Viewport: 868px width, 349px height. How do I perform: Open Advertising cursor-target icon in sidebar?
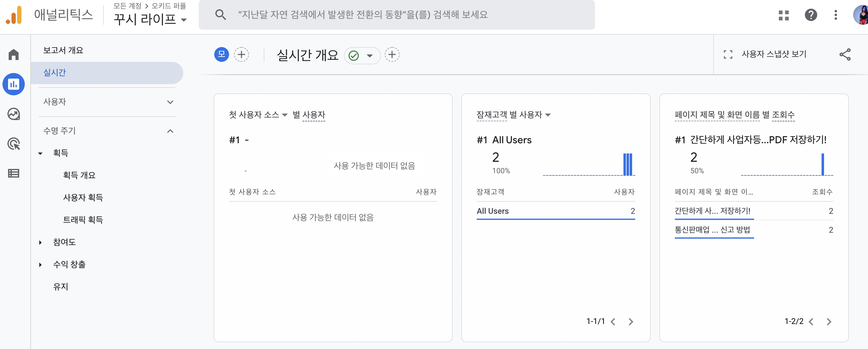pyautogui.click(x=14, y=144)
